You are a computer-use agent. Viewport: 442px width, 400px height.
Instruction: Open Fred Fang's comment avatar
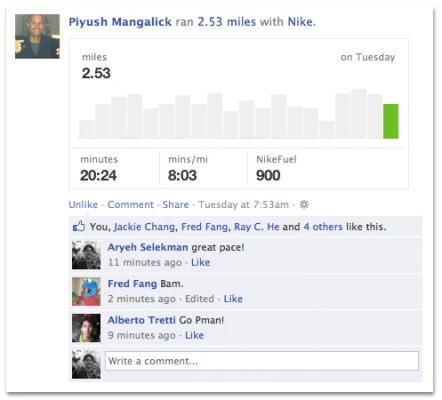click(86, 292)
